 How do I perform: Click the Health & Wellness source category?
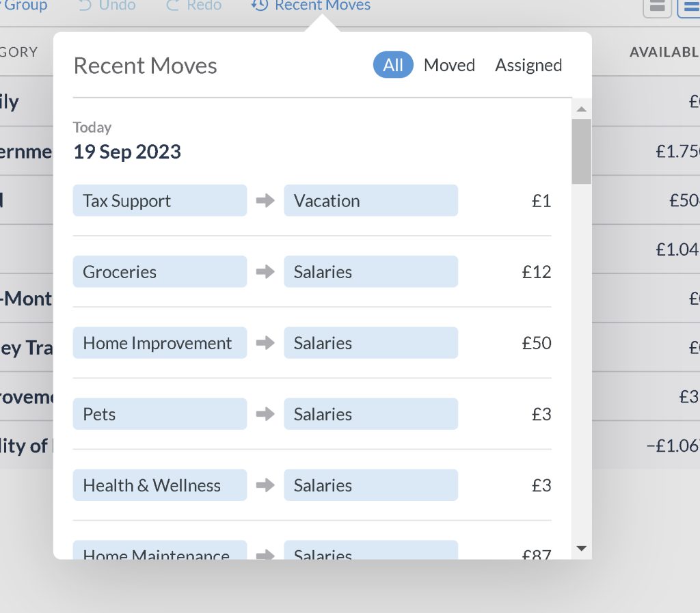(160, 485)
